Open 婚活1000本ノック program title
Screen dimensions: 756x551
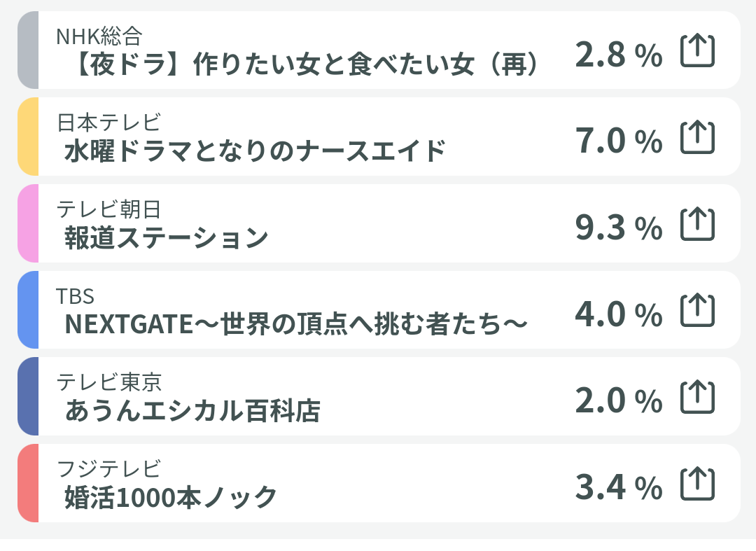[171, 497]
